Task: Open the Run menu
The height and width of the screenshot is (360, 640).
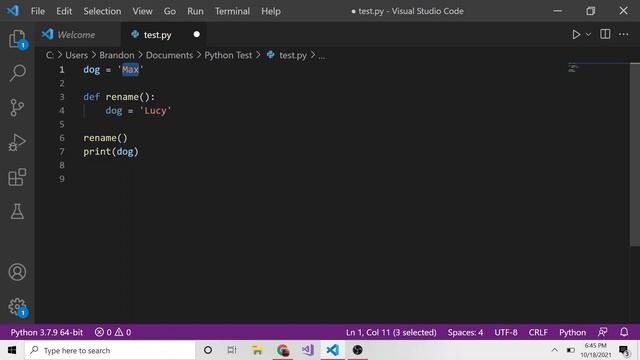Action: pos(195,11)
